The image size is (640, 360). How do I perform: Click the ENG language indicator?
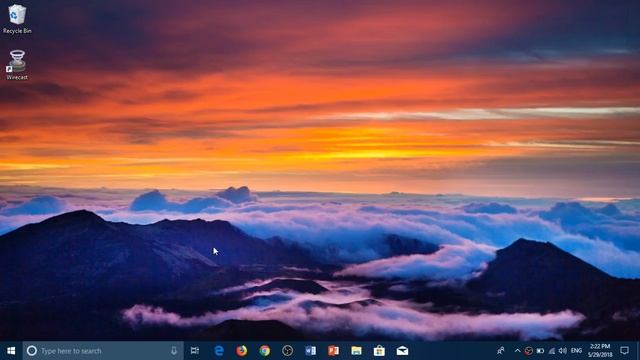(576, 351)
